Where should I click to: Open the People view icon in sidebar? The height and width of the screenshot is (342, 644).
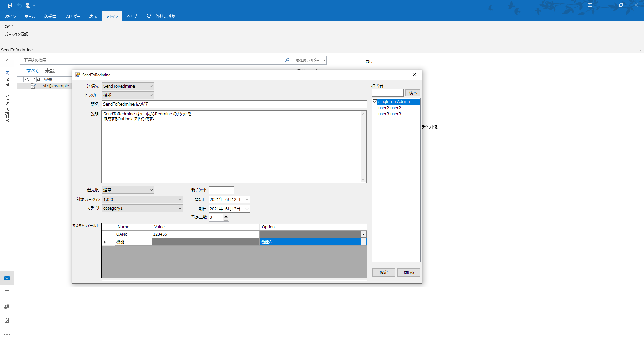[7, 306]
